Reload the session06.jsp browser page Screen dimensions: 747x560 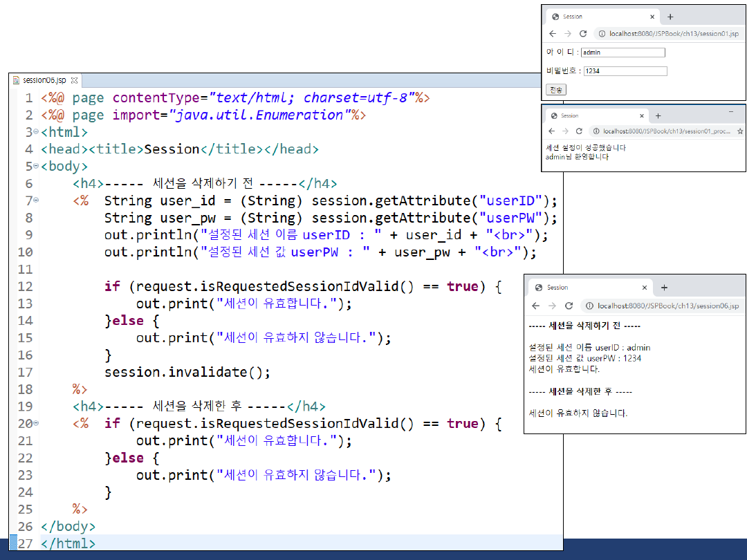click(x=569, y=306)
